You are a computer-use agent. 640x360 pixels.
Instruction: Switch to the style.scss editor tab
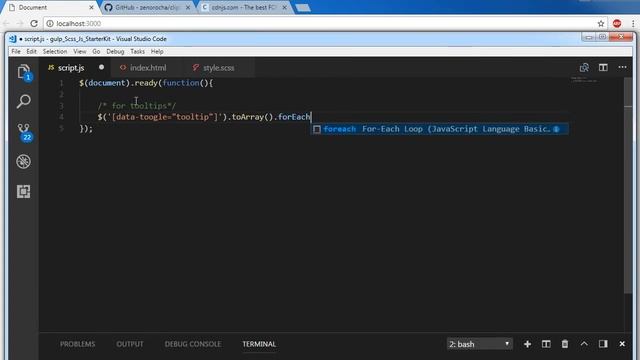(219, 68)
